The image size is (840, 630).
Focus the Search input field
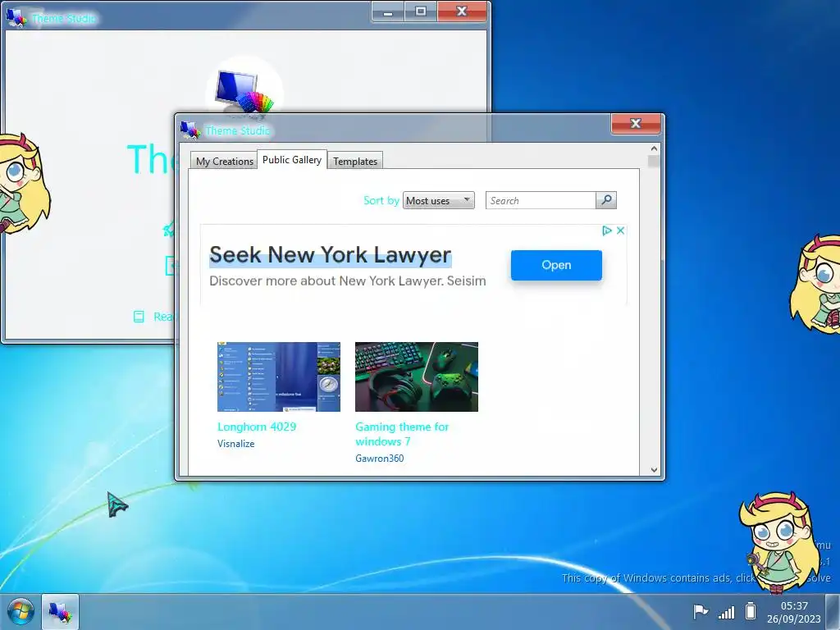[x=541, y=200]
